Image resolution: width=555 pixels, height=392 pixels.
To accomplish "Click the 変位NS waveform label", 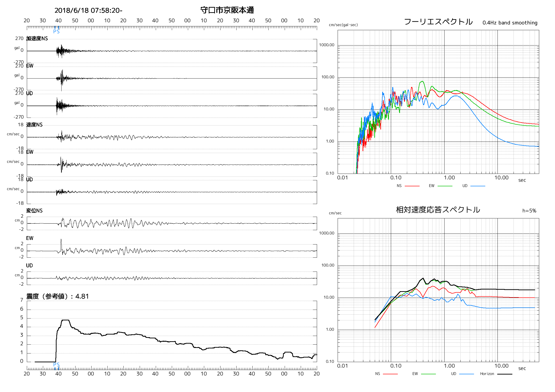I will point(34,211).
